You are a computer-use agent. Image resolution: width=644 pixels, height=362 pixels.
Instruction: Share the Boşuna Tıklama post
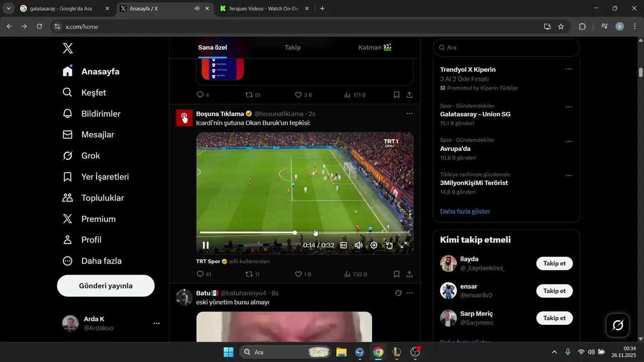[410, 275]
